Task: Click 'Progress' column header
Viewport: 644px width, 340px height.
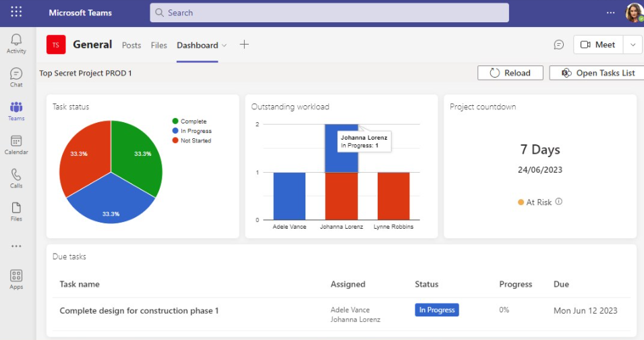Action: click(515, 284)
